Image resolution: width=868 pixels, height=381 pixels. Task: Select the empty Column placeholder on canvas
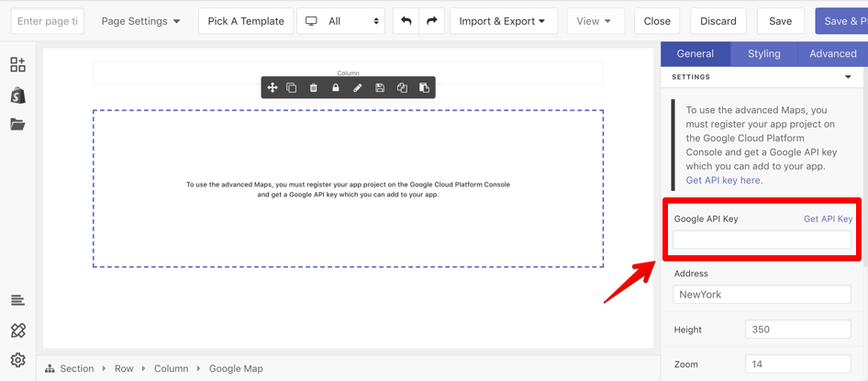pos(348,73)
